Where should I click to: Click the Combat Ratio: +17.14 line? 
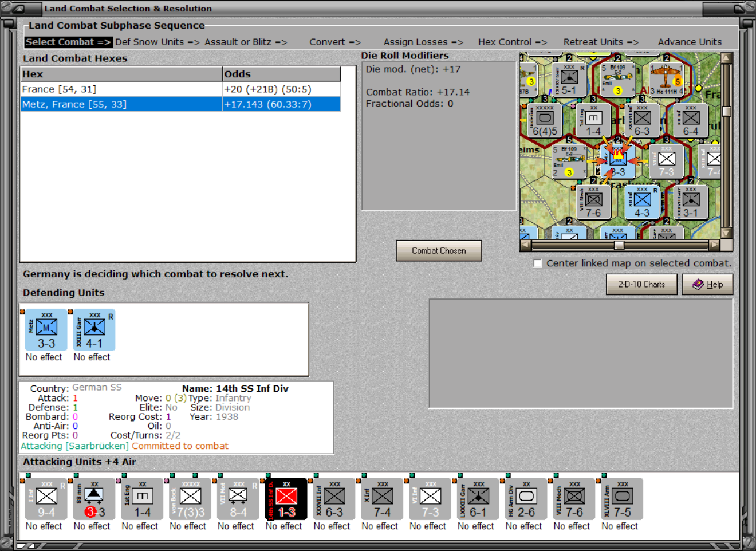tap(418, 92)
